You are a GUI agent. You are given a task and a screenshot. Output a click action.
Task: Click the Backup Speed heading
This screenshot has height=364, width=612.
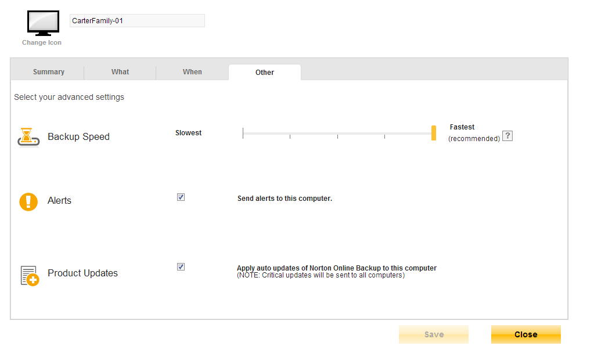pos(78,137)
